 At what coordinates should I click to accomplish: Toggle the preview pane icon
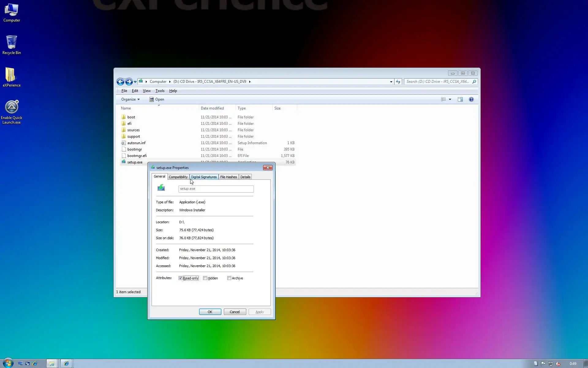point(460,99)
